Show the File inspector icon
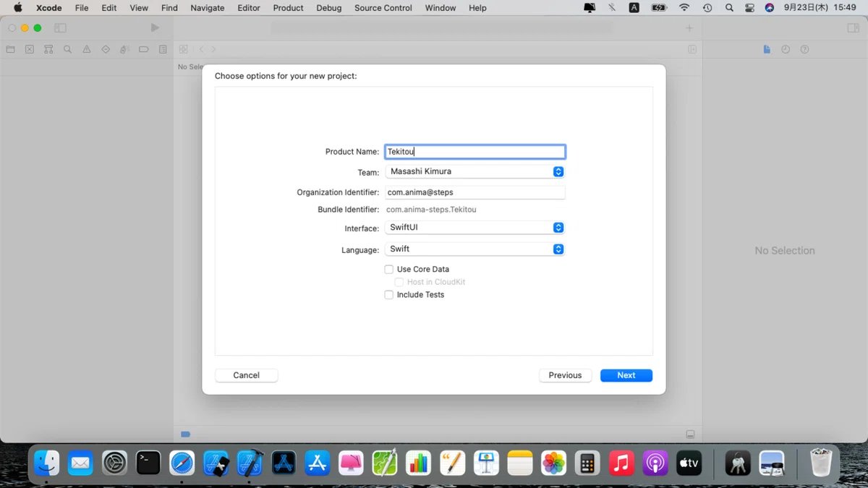 [767, 49]
